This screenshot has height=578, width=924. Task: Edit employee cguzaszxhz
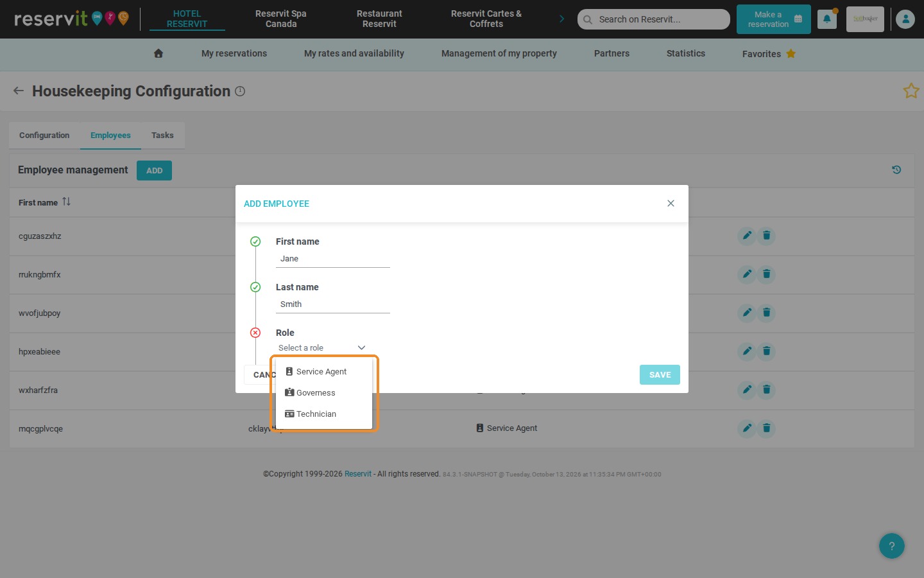coord(747,236)
